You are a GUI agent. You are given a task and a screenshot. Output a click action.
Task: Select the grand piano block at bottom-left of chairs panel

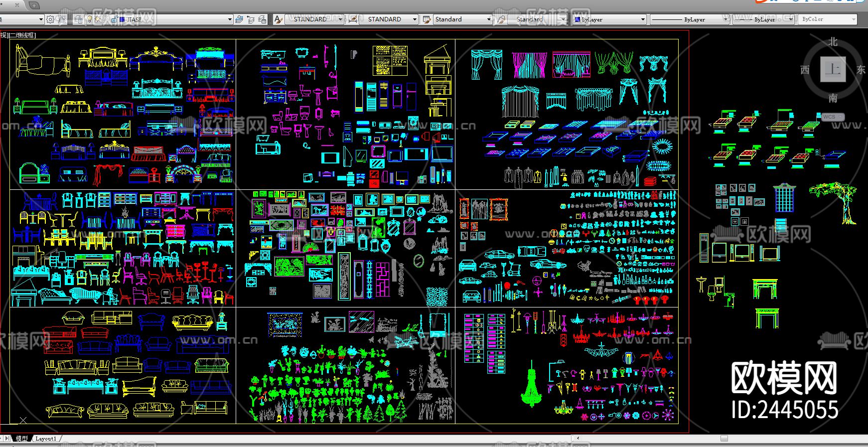click(x=23, y=293)
